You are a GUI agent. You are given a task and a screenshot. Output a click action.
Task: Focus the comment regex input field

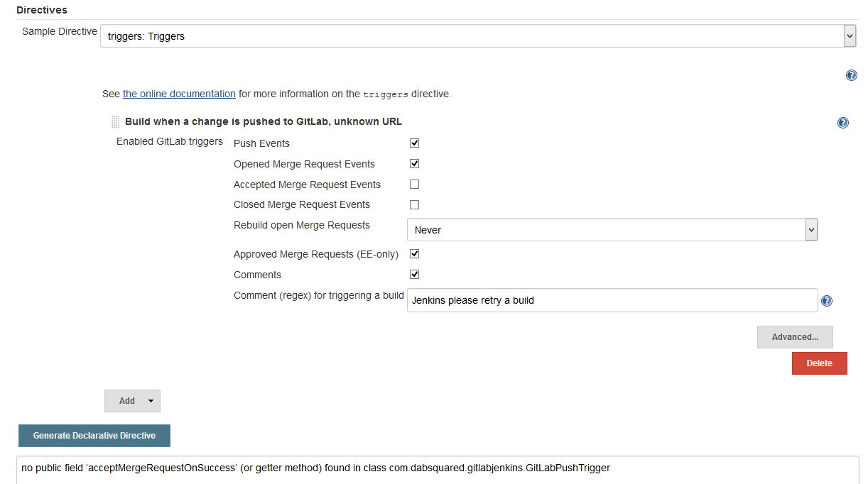(612, 300)
